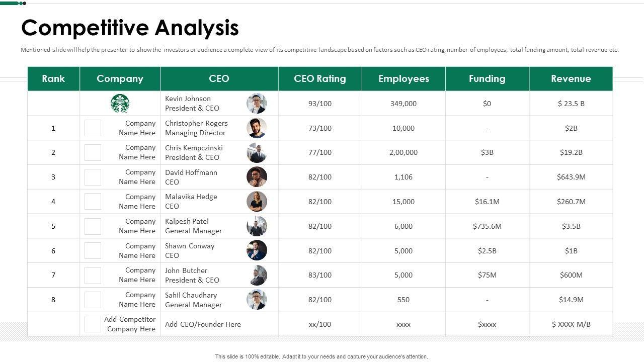Image resolution: width=644 pixels, height=362 pixels.
Task: Select Malavika Hedge's profile picture
Action: tap(257, 202)
